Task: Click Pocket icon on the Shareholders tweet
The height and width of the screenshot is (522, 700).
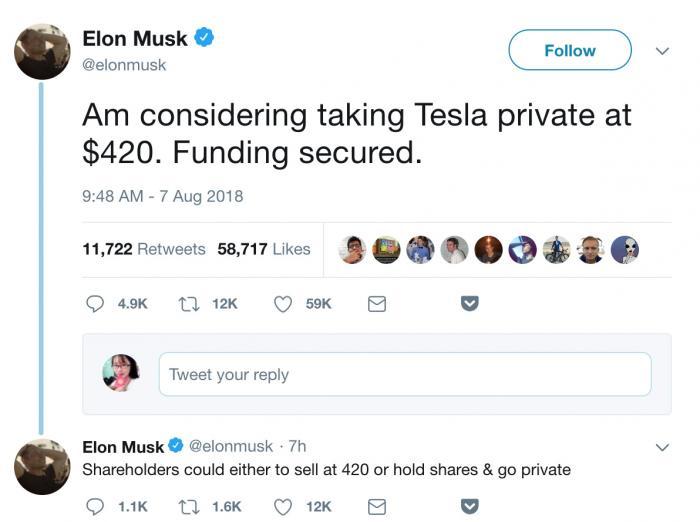Action: 470,506
